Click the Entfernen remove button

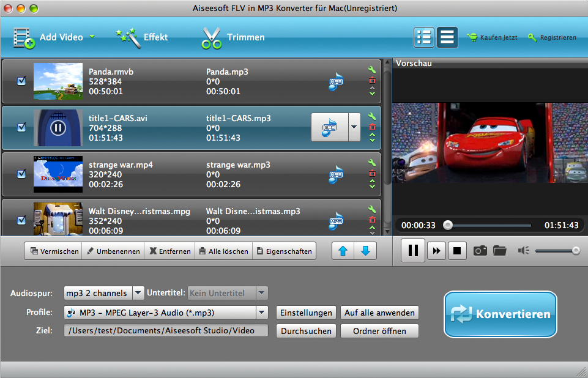[x=170, y=251]
